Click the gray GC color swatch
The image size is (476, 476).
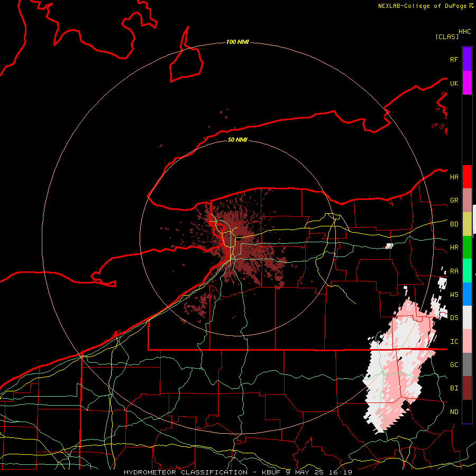467,364
